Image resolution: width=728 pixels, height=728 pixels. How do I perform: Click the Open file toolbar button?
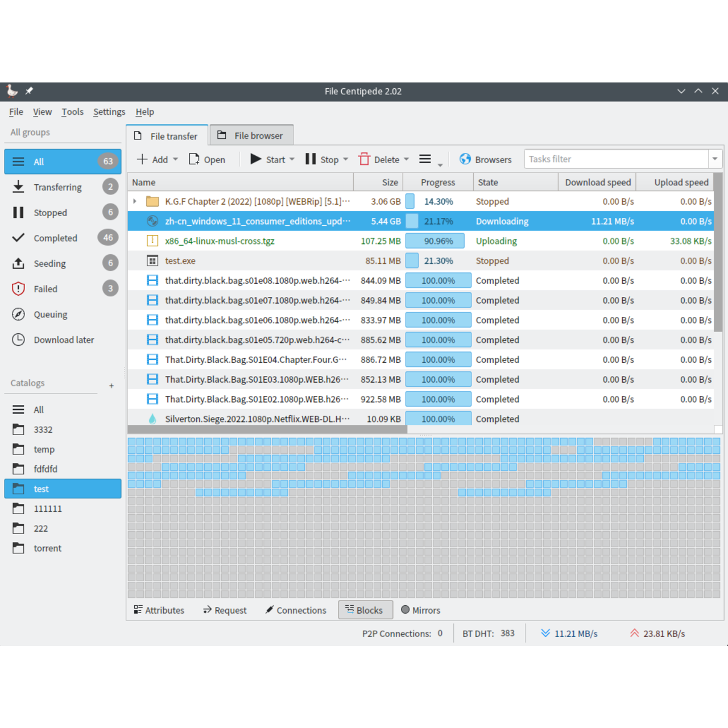[x=207, y=159]
